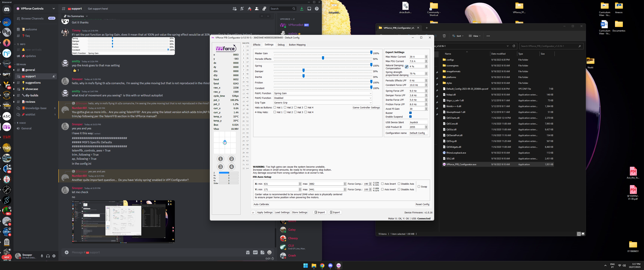Expand the Grip Type combo box
The image size is (644, 270).
(x=323, y=103)
